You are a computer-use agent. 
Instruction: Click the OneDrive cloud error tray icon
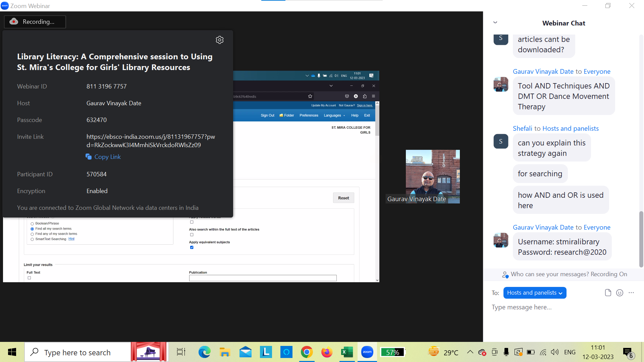pyautogui.click(x=482, y=352)
